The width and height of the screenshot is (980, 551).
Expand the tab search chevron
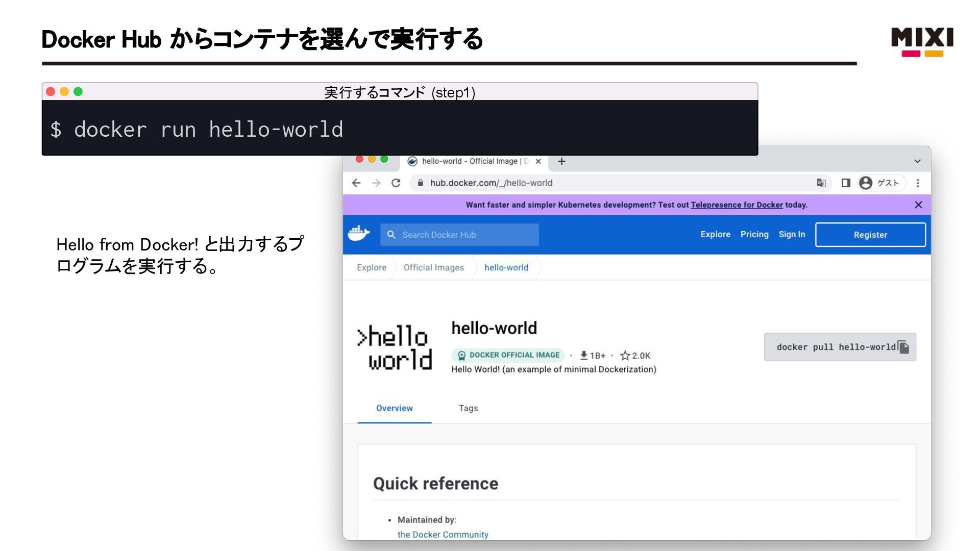[917, 161]
